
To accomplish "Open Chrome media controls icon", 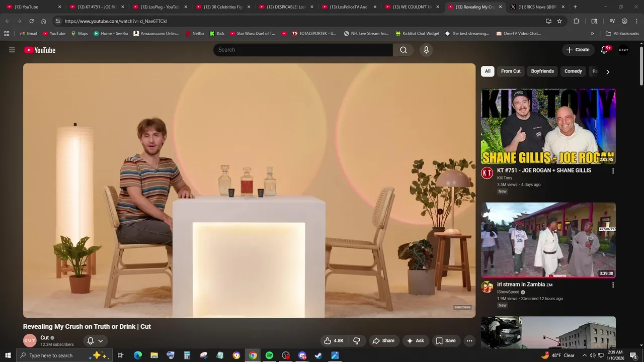I will tap(612, 21).
